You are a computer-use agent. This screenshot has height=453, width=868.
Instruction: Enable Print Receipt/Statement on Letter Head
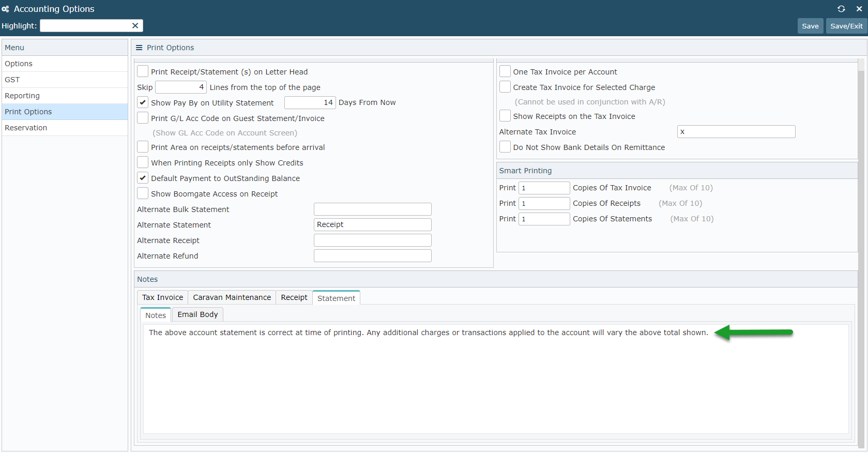[143, 71]
